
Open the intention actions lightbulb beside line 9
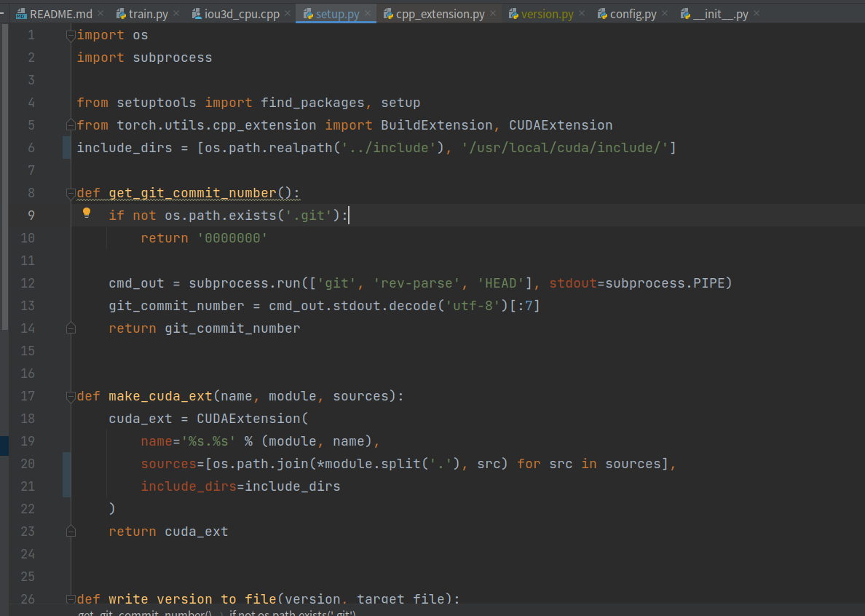point(87,212)
